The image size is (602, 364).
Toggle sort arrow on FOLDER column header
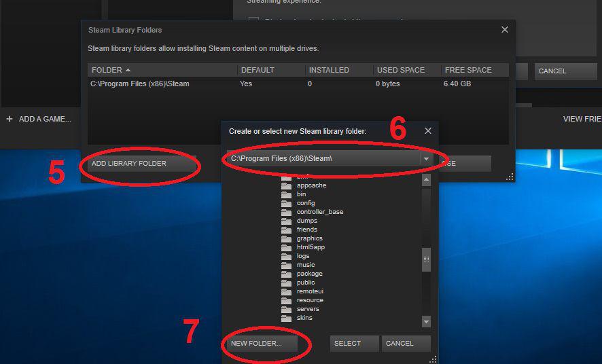128,70
